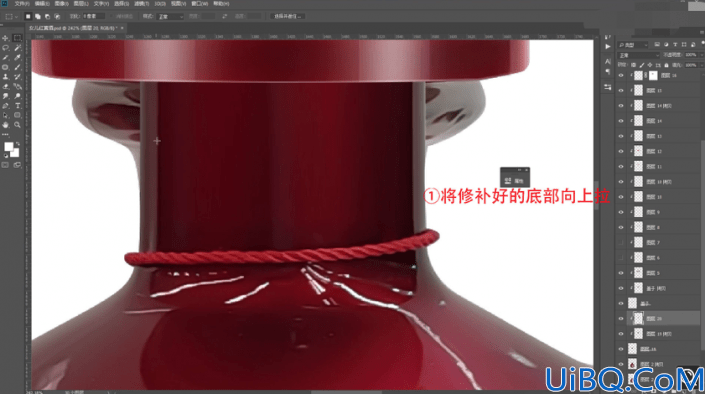Select the Eraser tool

tap(5, 86)
